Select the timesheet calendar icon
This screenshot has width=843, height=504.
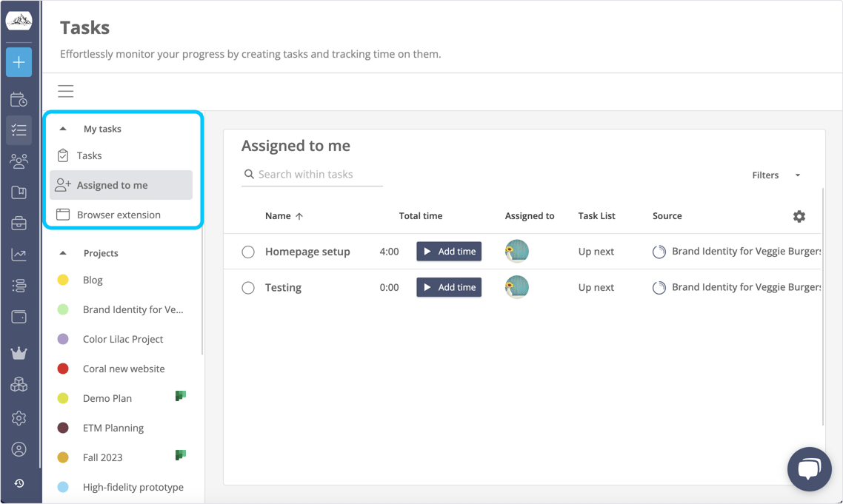19,99
